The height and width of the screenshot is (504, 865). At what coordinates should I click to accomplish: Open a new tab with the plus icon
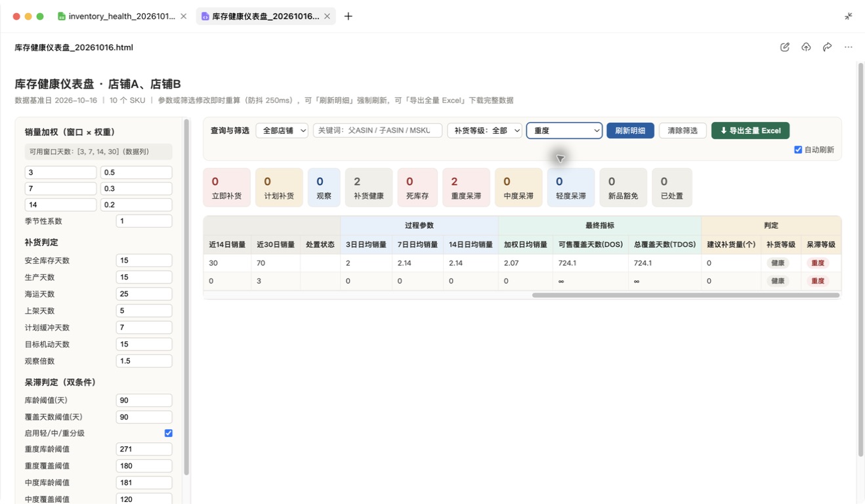click(348, 16)
